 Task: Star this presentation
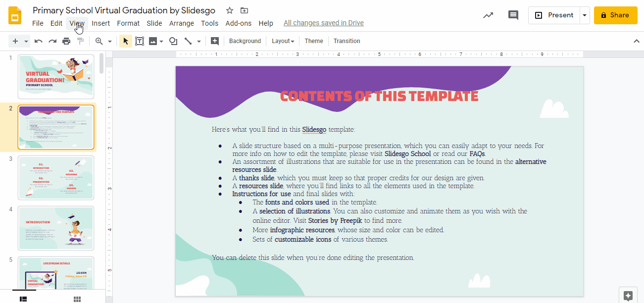click(x=230, y=10)
